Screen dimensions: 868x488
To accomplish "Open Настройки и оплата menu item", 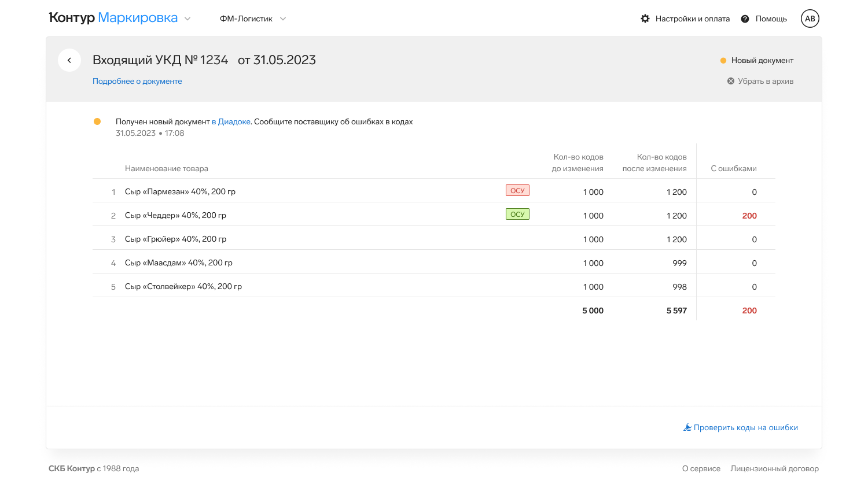I will pos(692,19).
